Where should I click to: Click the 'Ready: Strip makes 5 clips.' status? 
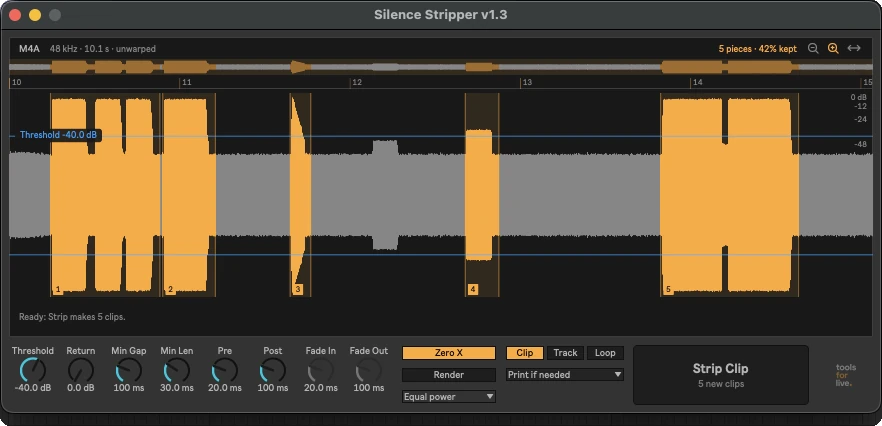pos(72,317)
